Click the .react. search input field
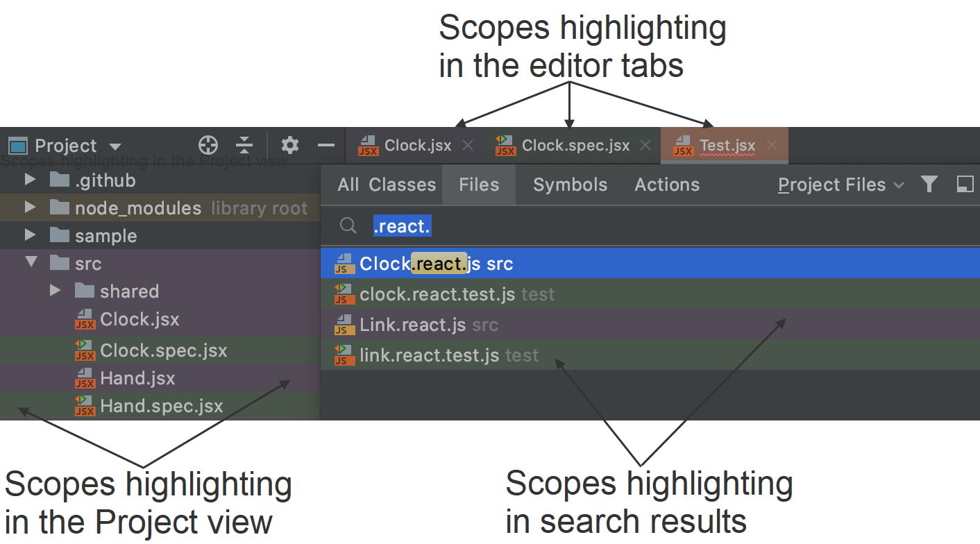 tap(401, 226)
